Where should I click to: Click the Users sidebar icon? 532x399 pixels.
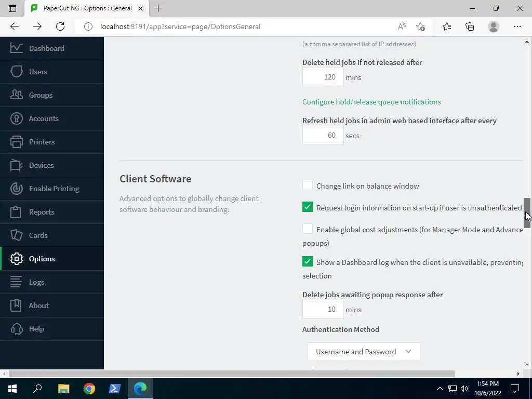(x=16, y=72)
